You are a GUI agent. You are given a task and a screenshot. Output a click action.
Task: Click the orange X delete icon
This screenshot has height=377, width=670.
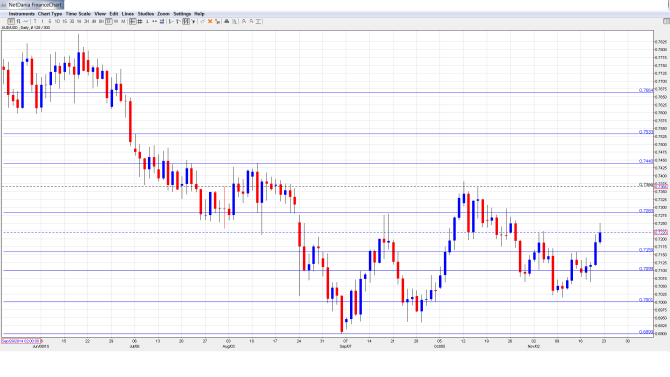pos(210,21)
